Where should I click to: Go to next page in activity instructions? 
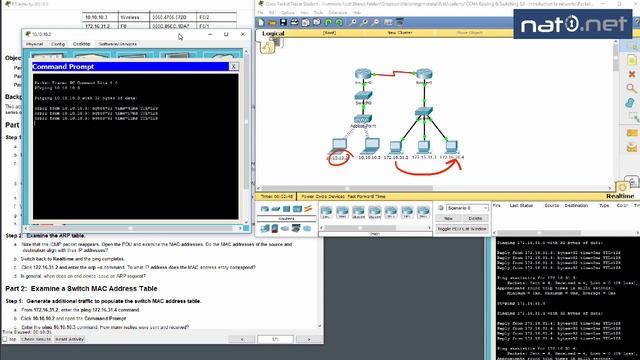click(308, 339)
